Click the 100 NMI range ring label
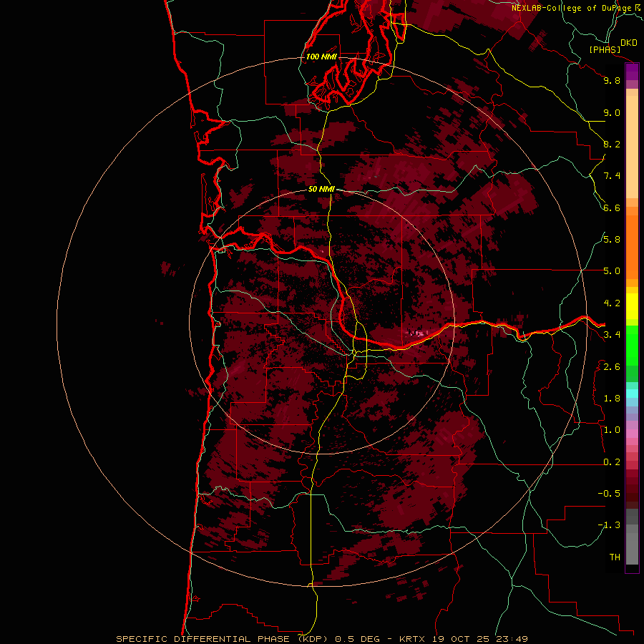The image size is (644, 644). 321,57
